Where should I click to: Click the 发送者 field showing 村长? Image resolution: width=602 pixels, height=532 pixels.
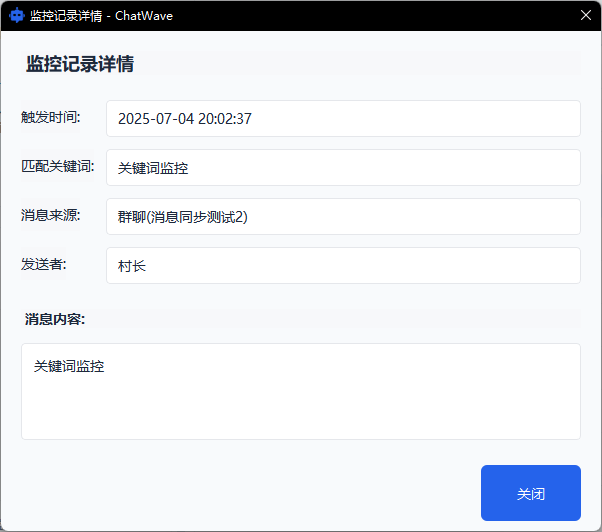343,266
